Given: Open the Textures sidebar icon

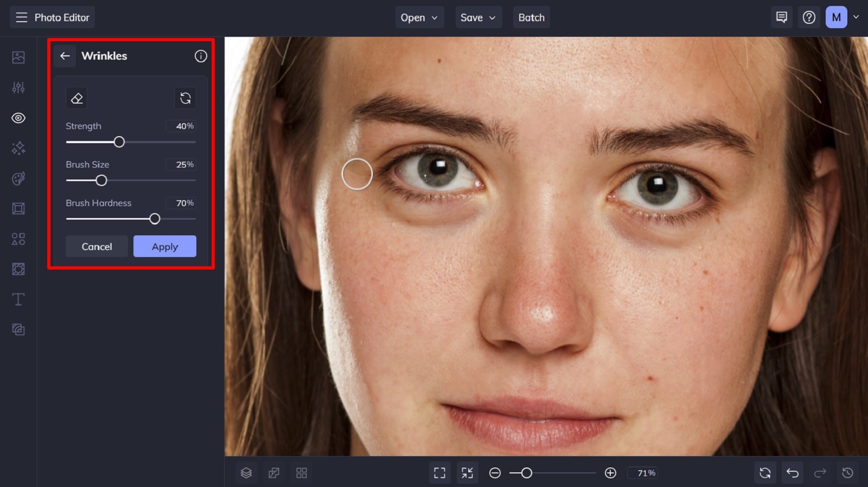Looking at the screenshot, I should pos(18,329).
